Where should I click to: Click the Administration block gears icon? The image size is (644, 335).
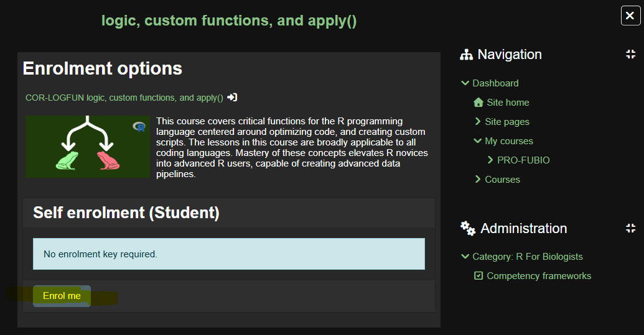click(x=467, y=228)
